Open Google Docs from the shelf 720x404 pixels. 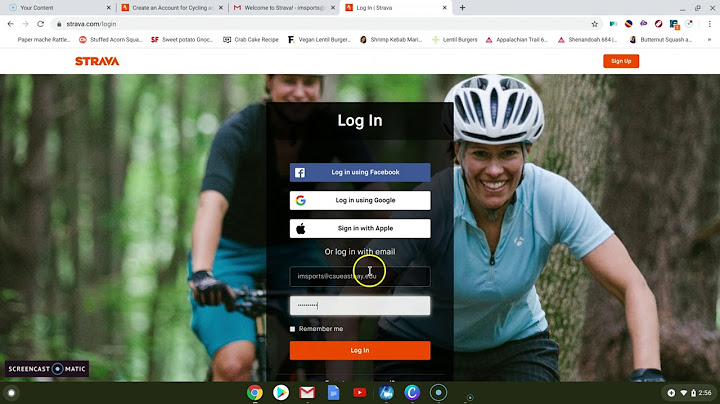point(333,393)
